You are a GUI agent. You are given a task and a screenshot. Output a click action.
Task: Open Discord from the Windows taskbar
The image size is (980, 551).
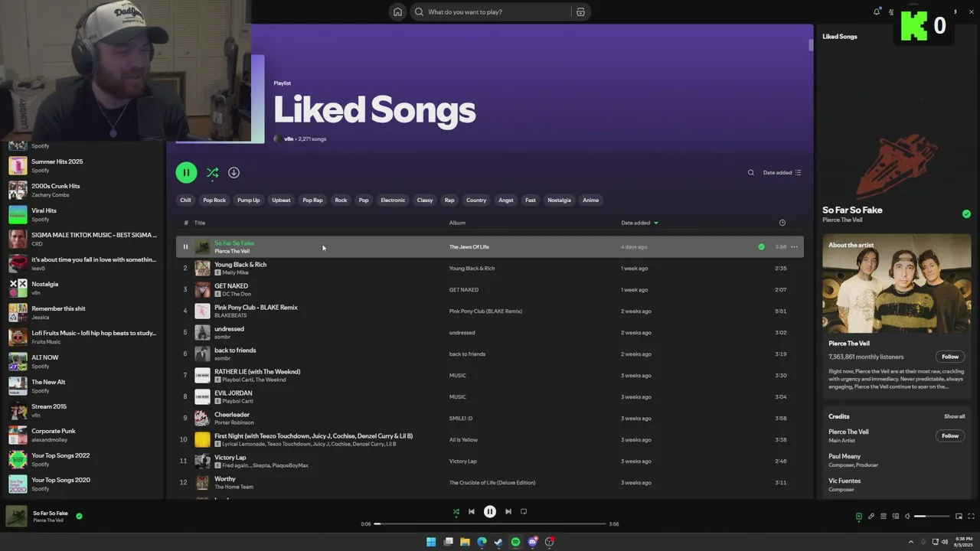(532, 542)
